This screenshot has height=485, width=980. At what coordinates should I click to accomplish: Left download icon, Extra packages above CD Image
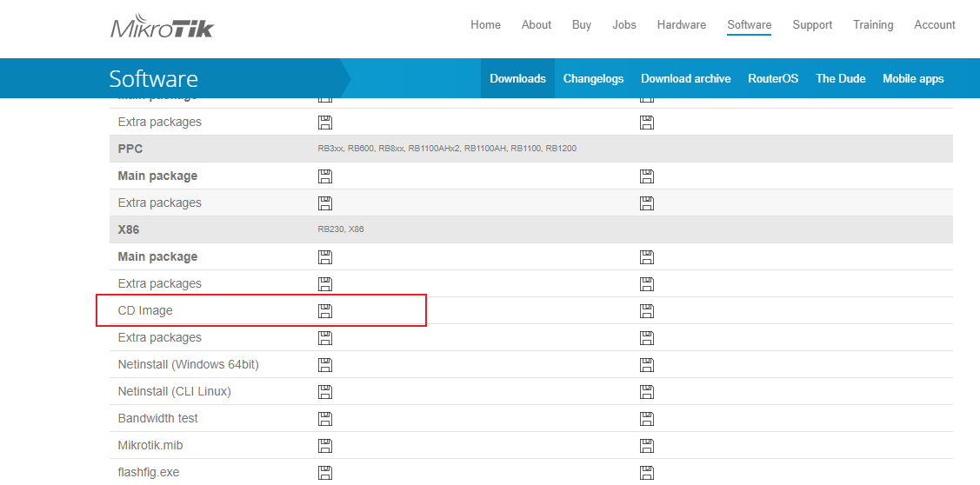[x=325, y=283]
